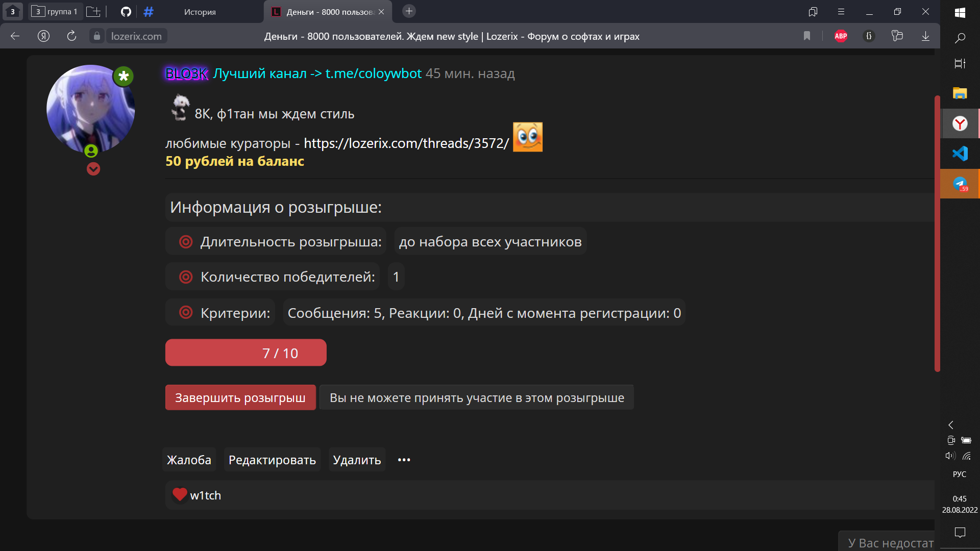Click the anime user avatar
This screenshot has height=551, width=980.
tap(90, 109)
